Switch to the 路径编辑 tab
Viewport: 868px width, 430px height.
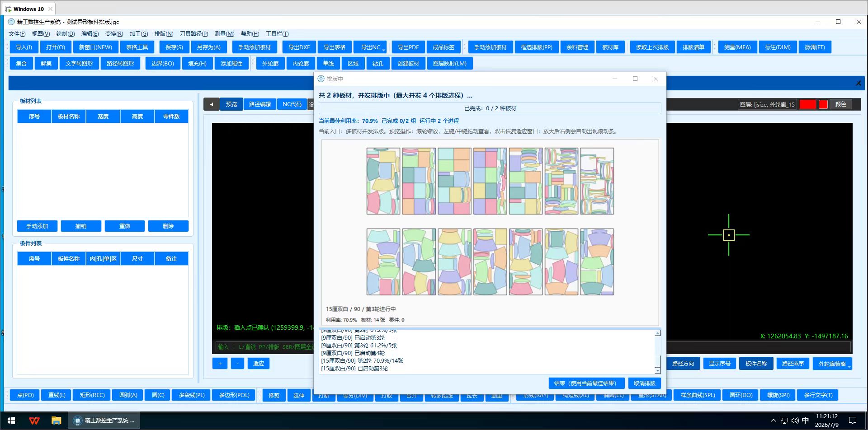260,104
